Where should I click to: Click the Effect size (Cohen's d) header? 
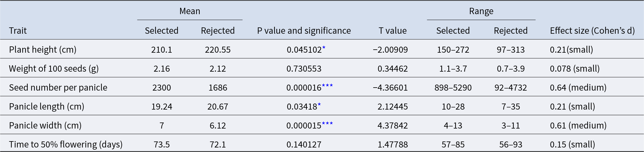(x=592, y=30)
